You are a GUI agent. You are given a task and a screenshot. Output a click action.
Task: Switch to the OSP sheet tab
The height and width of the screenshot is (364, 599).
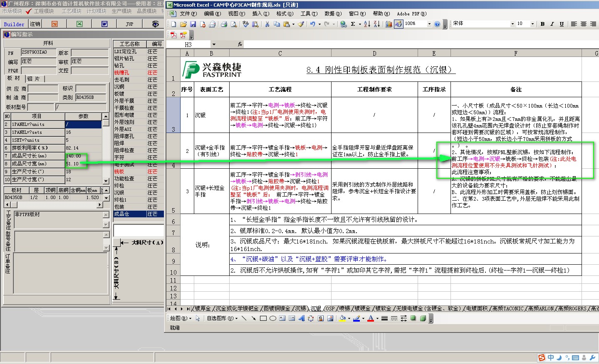(330, 309)
